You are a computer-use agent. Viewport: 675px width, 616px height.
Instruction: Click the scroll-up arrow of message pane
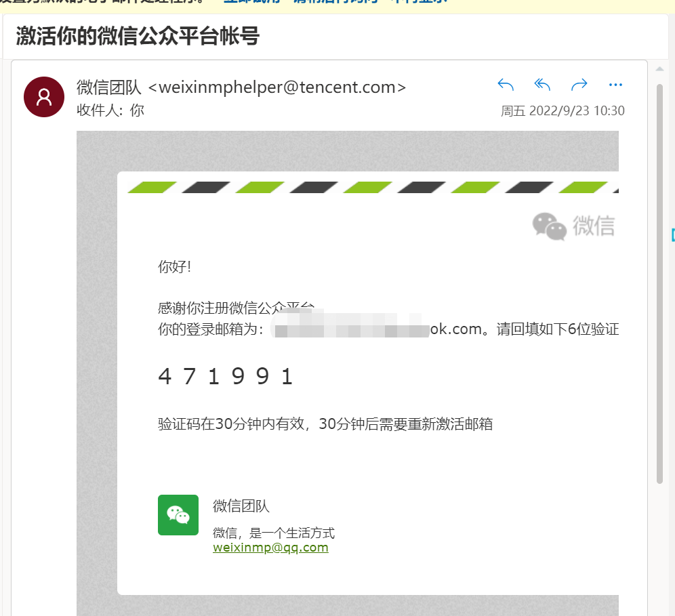point(659,69)
